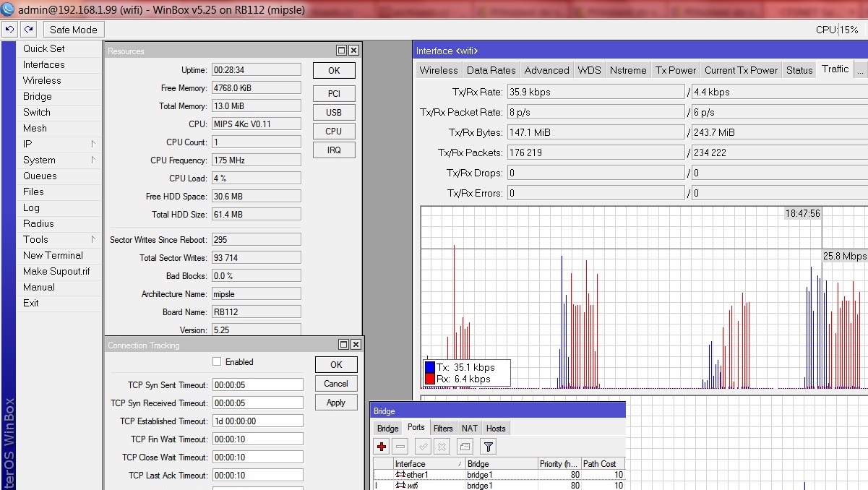The height and width of the screenshot is (490, 868).
Task: Switch to the Hosts tab in Bridge window
Action: (x=496, y=429)
